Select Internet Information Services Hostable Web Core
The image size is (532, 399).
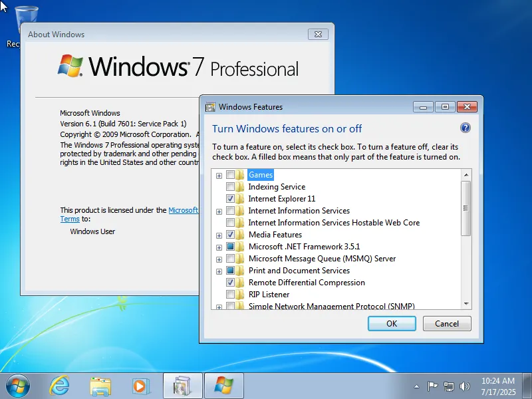pos(334,223)
